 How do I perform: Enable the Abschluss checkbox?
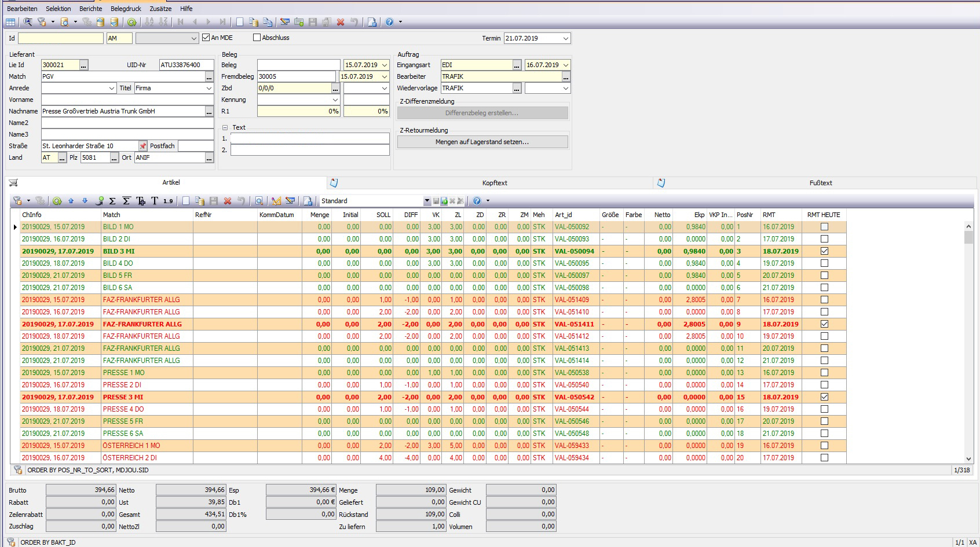coord(257,38)
